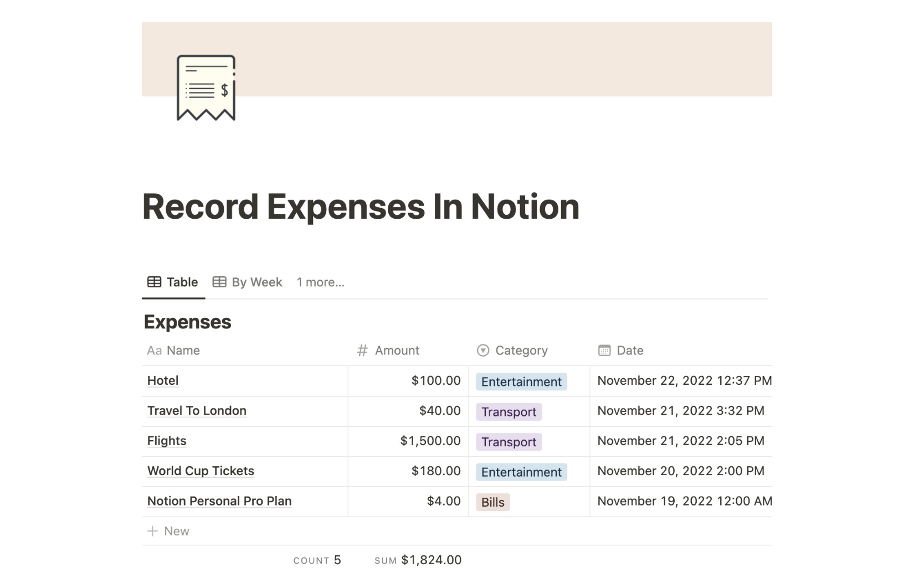Click the November 21, 2022 2:05 PM date
This screenshot has width=914, height=588.
[681, 441]
